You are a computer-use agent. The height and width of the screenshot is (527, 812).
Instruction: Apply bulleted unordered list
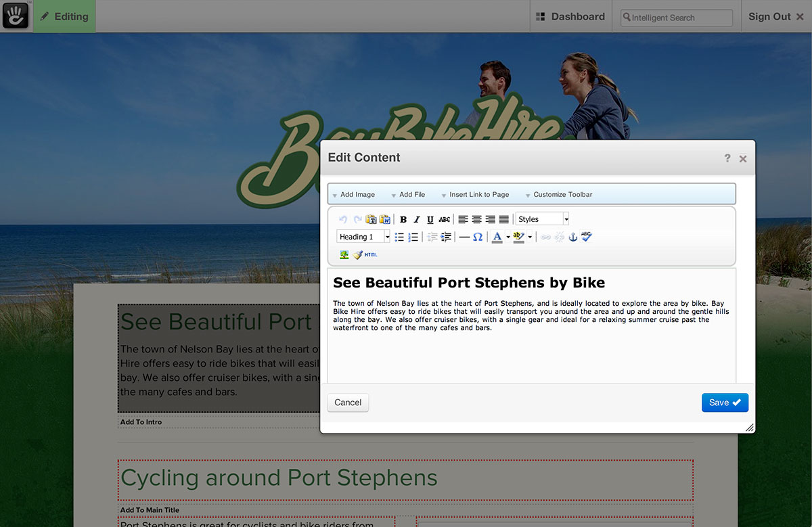(x=399, y=237)
